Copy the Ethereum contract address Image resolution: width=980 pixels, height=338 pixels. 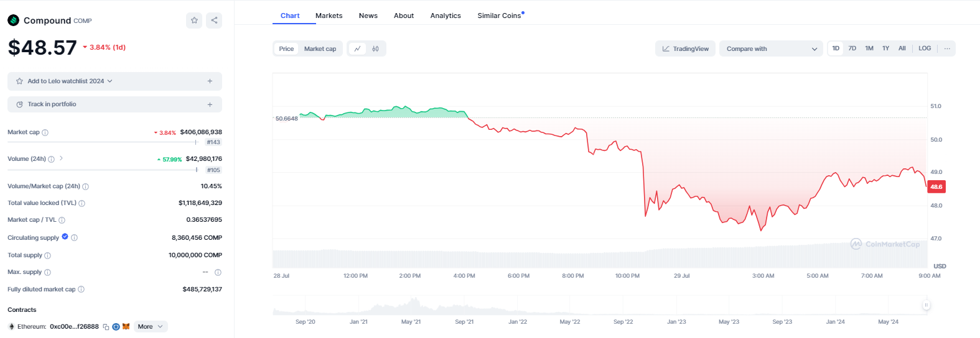tap(106, 327)
